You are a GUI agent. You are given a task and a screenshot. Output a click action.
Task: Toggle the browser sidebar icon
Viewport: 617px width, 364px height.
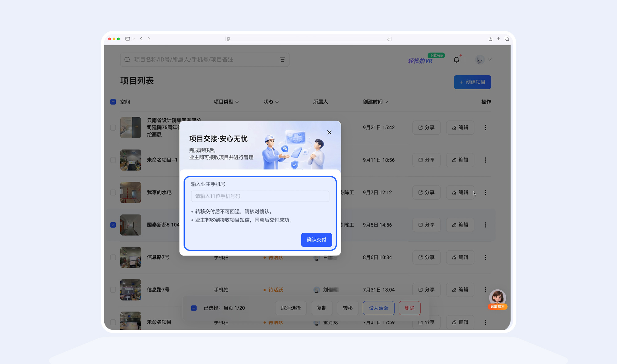pos(127,39)
